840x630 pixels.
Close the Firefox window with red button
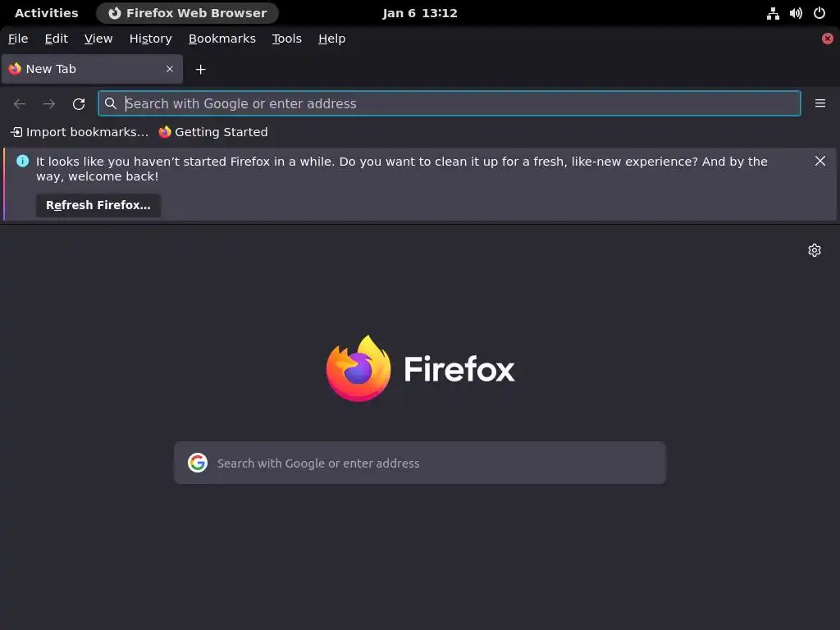827,39
